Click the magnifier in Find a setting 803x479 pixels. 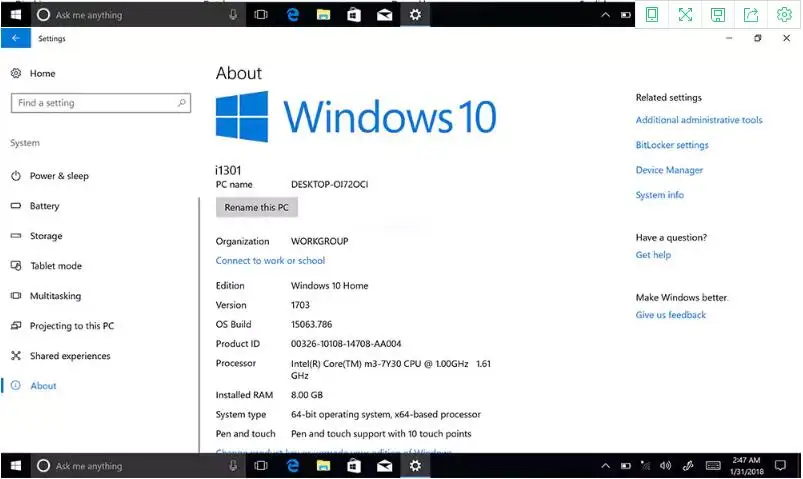181,102
